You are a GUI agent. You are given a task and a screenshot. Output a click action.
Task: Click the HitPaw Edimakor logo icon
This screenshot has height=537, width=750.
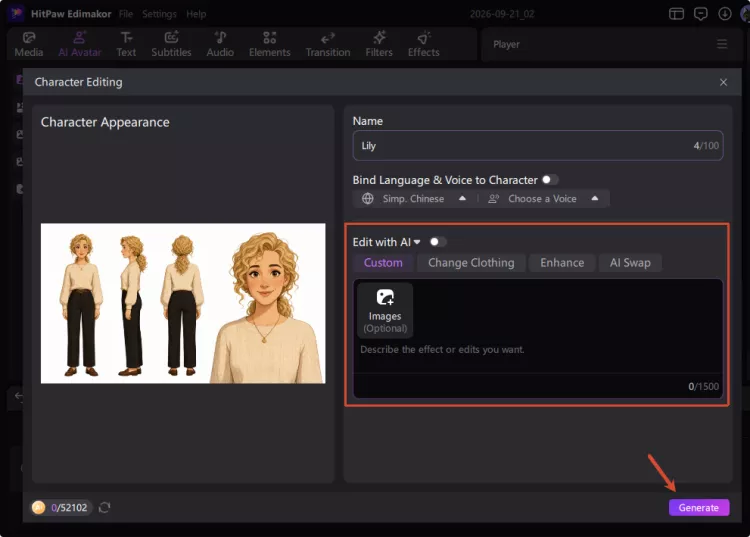(16, 13)
